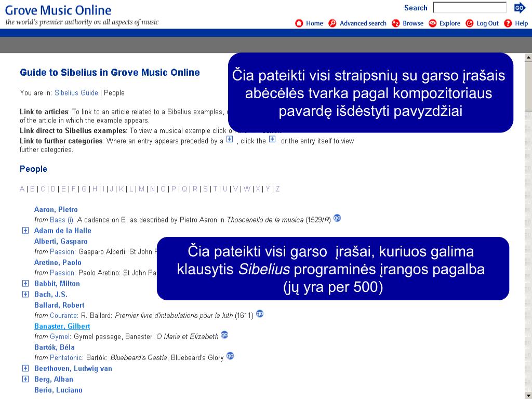Click the Log Out icon

470,23
